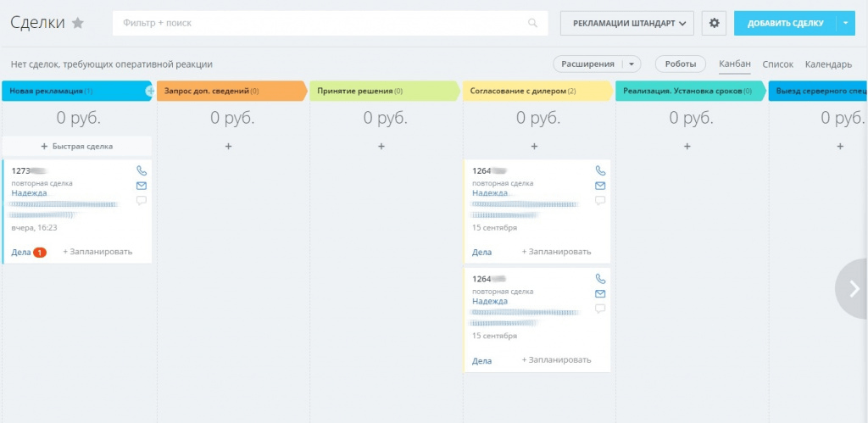Switch to the Список view
The width and height of the screenshot is (868, 423).
(777, 64)
